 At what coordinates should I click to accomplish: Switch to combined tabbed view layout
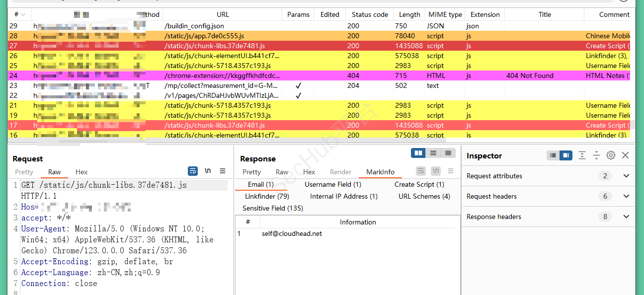(x=448, y=153)
